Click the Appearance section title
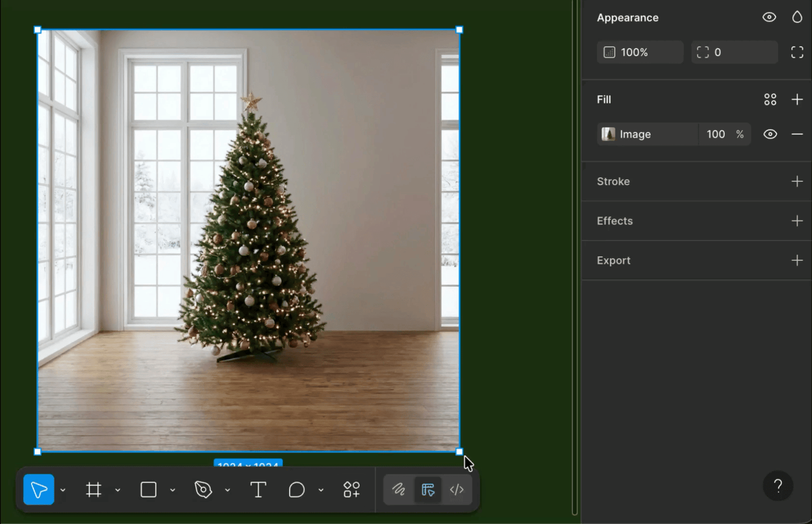Image resolution: width=812 pixels, height=524 pixels. 628,18
